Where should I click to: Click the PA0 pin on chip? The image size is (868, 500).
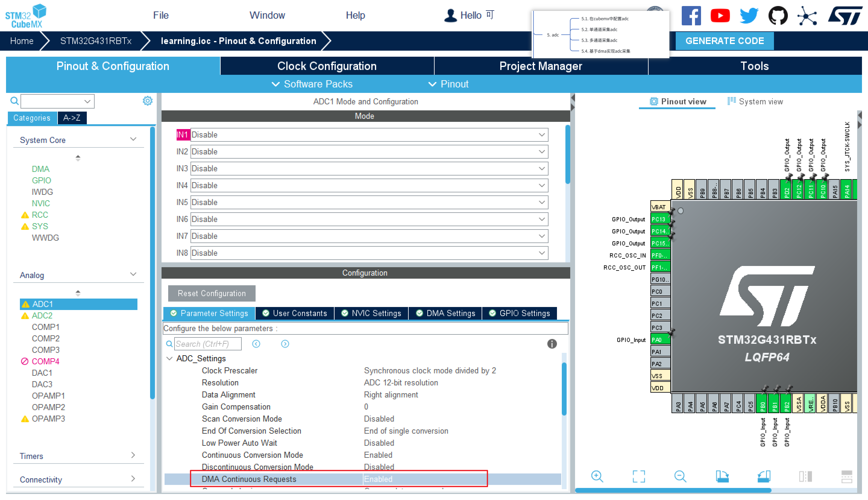point(660,340)
